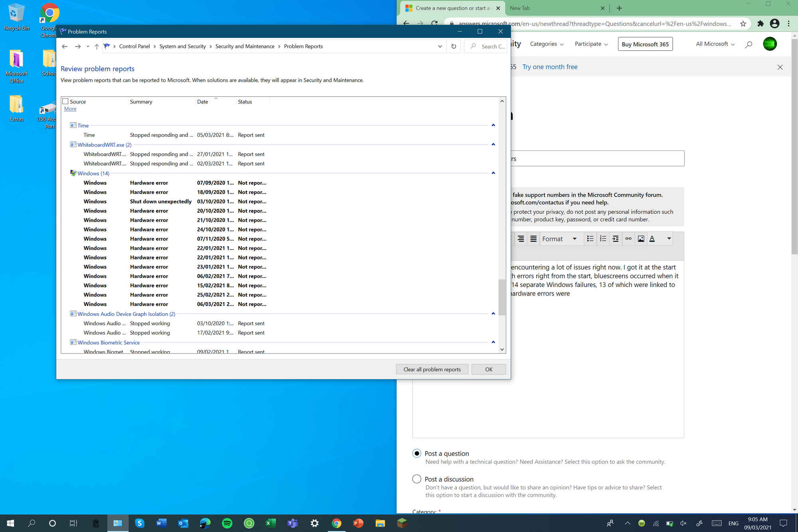Increase indent in editor toolbar
The height and width of the screenshot is (532, 798).
pos(616,239)
